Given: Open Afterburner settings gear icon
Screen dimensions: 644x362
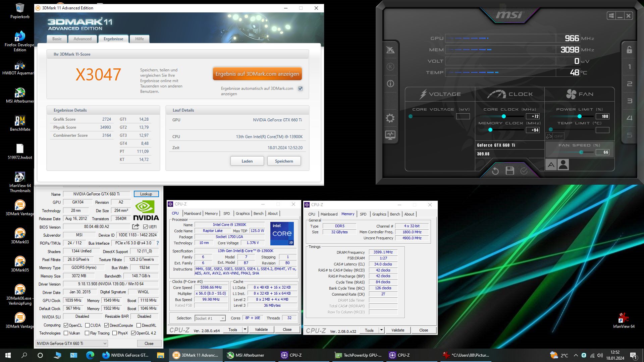Looking at the screenshot, I should coord(390,118).
